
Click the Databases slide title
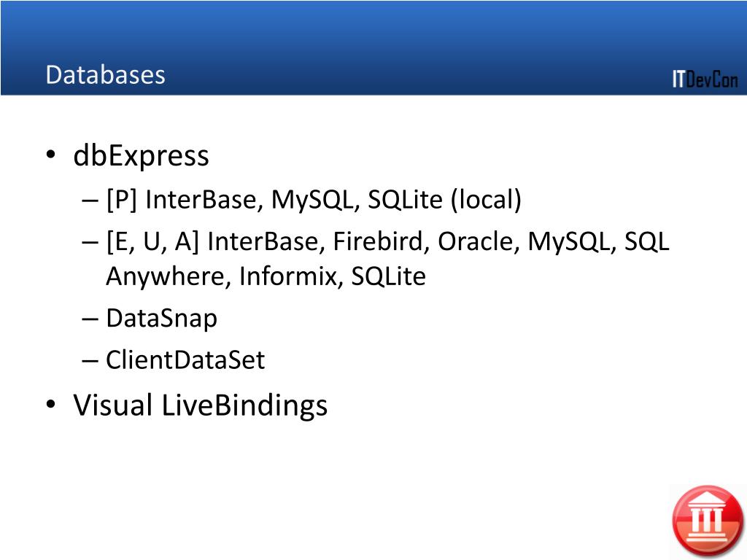point(105,75)
